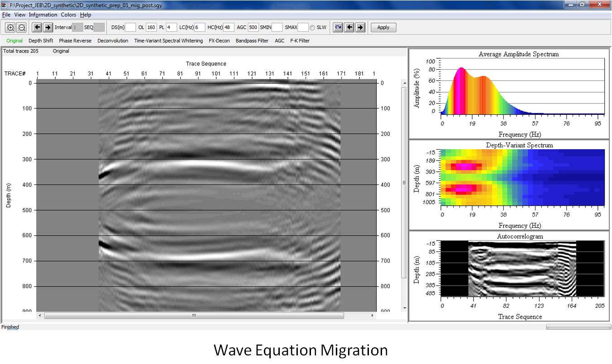Open the Information menu
Screen dimensions: 612x364
tap(43, 15)
